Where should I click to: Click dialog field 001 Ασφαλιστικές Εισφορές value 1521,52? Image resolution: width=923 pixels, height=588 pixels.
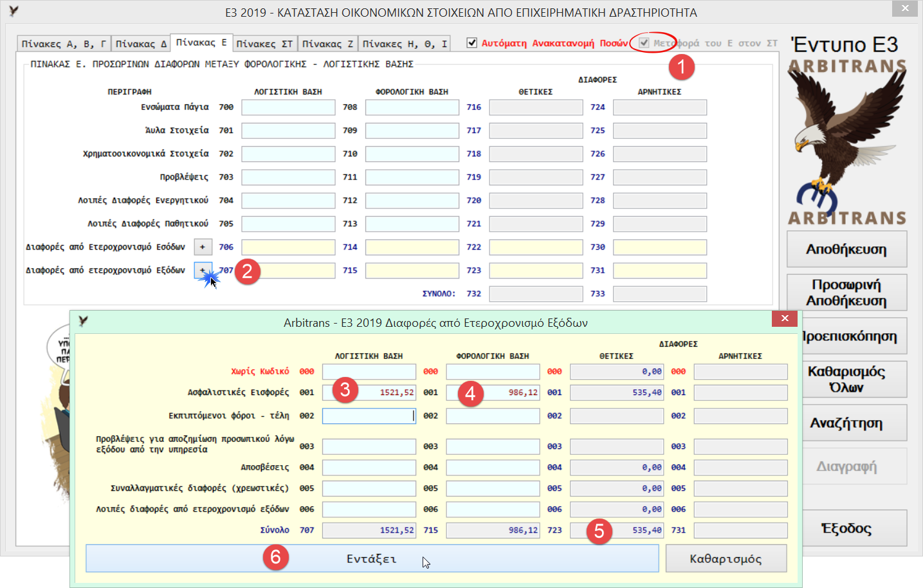pyautogui.click(x=369, y=392)
